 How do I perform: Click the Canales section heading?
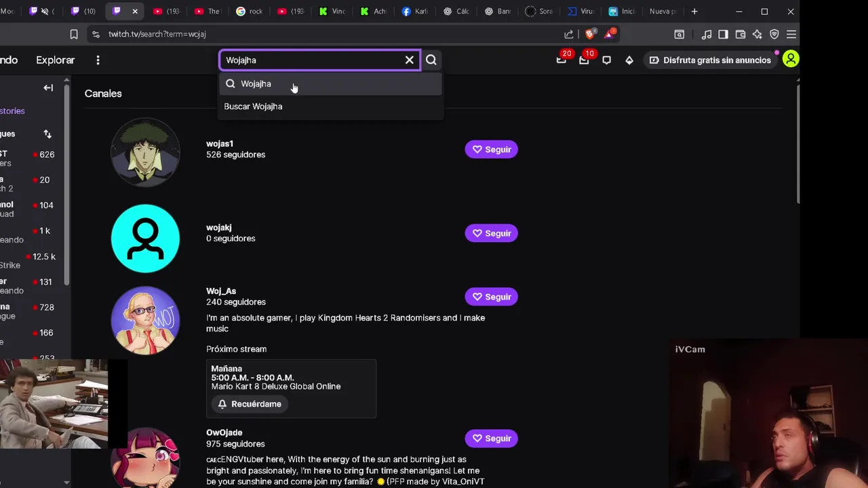(x=103, y=94)
